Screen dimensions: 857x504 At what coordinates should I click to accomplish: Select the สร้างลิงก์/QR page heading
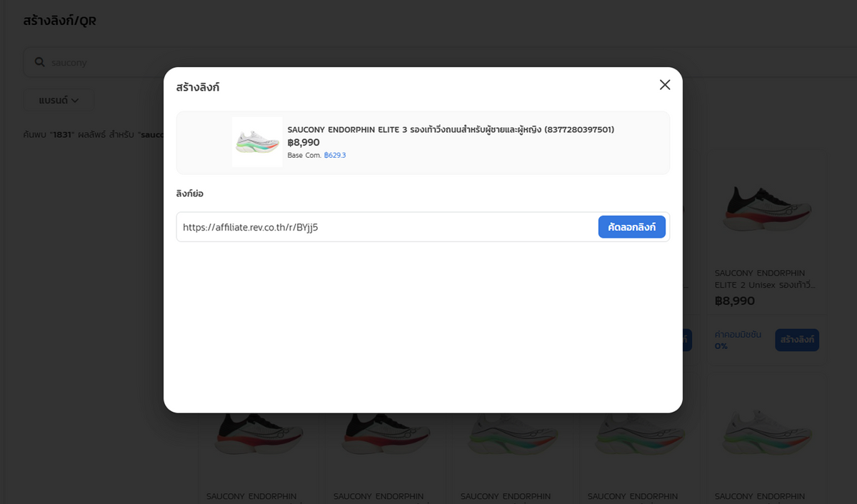pos(59,21)
